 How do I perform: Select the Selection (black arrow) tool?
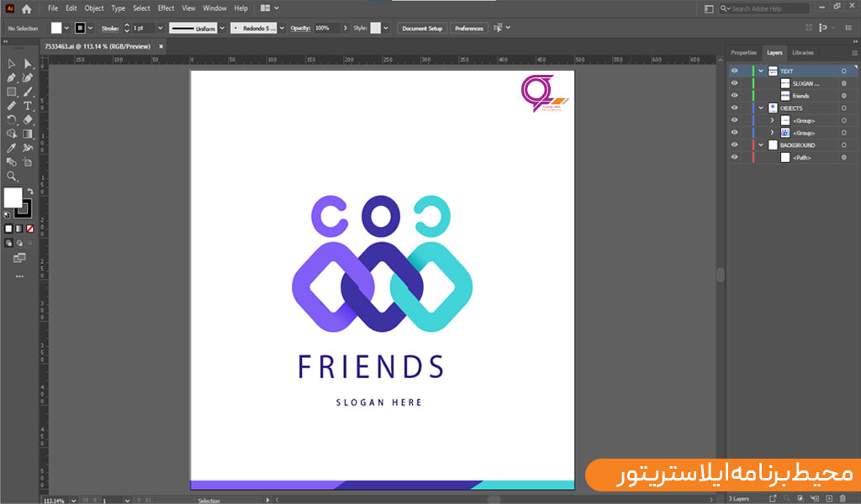[12, 64]
